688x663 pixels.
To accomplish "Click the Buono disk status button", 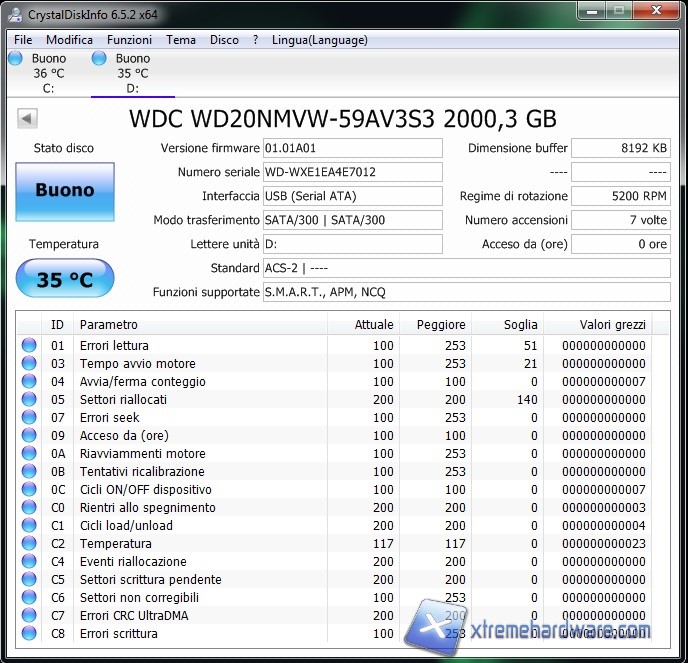I will coord(65,190).
